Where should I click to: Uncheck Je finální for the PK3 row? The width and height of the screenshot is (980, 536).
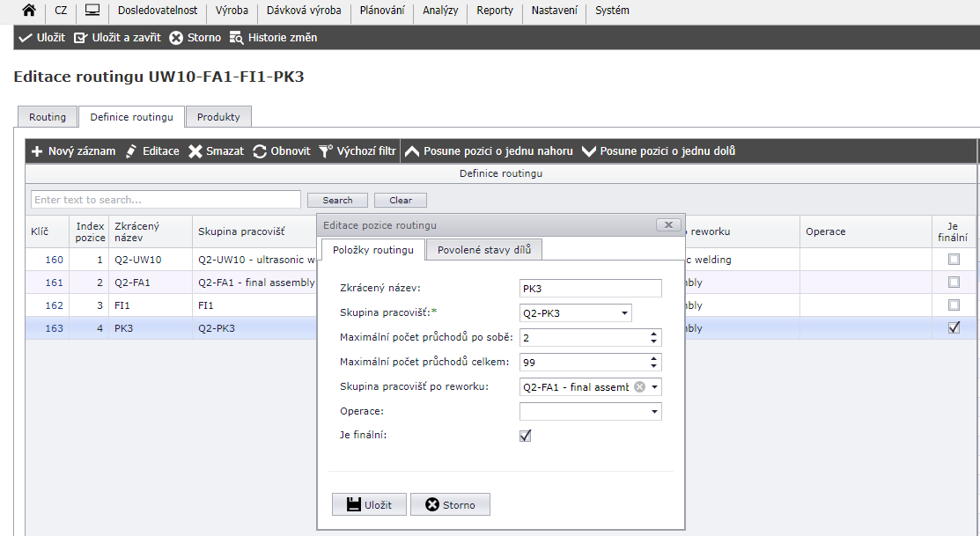pyautogui.click(x=954, y=328)
